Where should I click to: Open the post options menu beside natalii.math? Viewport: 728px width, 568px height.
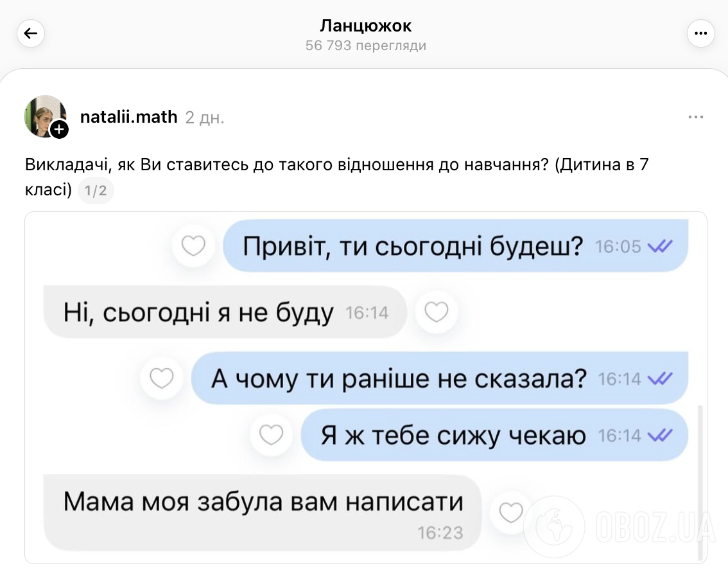[x=696, y=116]
